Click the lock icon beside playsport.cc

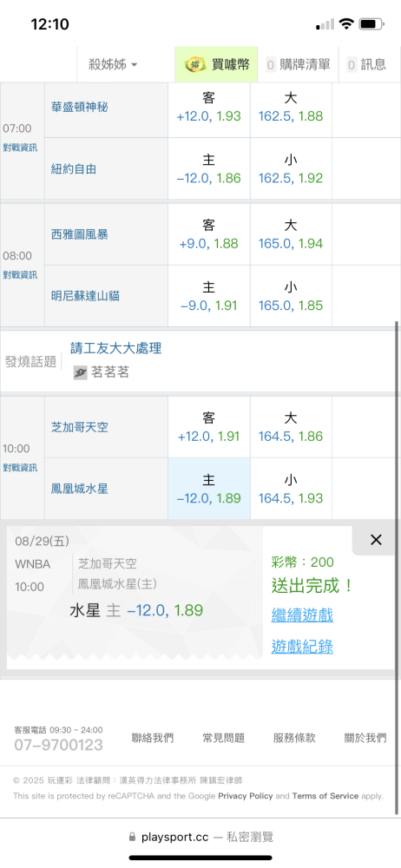click(x=132, y=837)
